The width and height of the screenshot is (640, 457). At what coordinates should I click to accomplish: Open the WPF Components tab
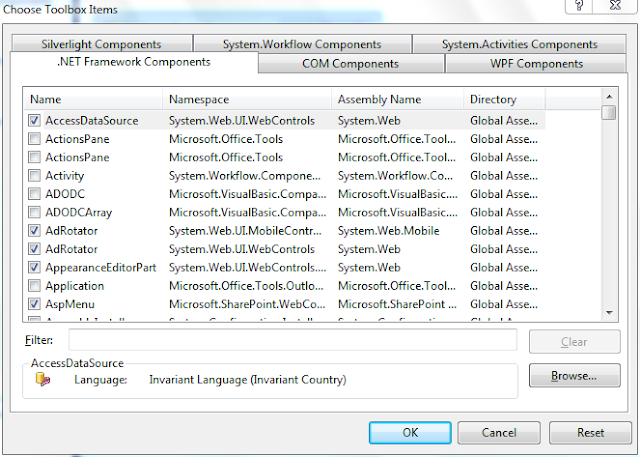[536, 64]
